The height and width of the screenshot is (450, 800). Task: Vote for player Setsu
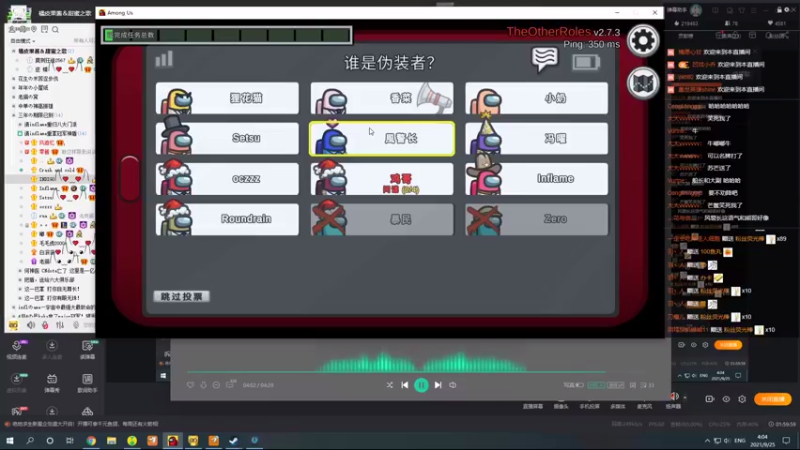[x=227, y=138]
